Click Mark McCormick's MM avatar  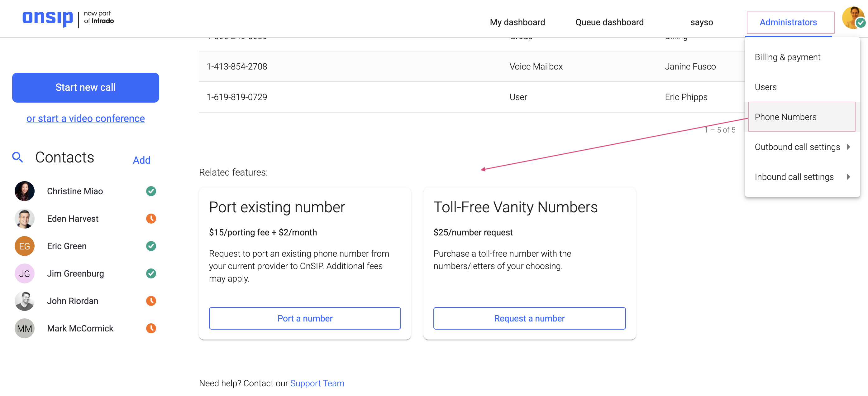24,328
